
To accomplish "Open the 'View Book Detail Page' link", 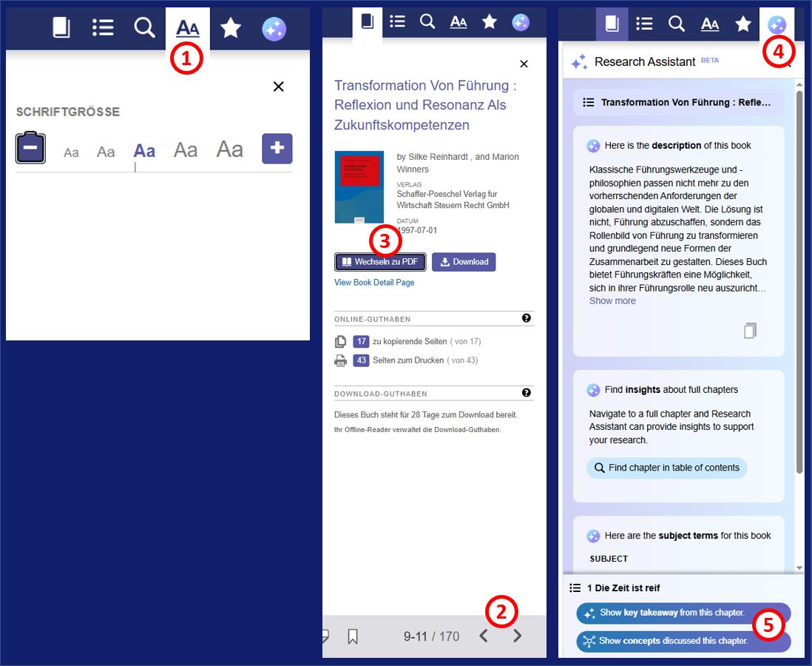I will [x=374, y=283].
